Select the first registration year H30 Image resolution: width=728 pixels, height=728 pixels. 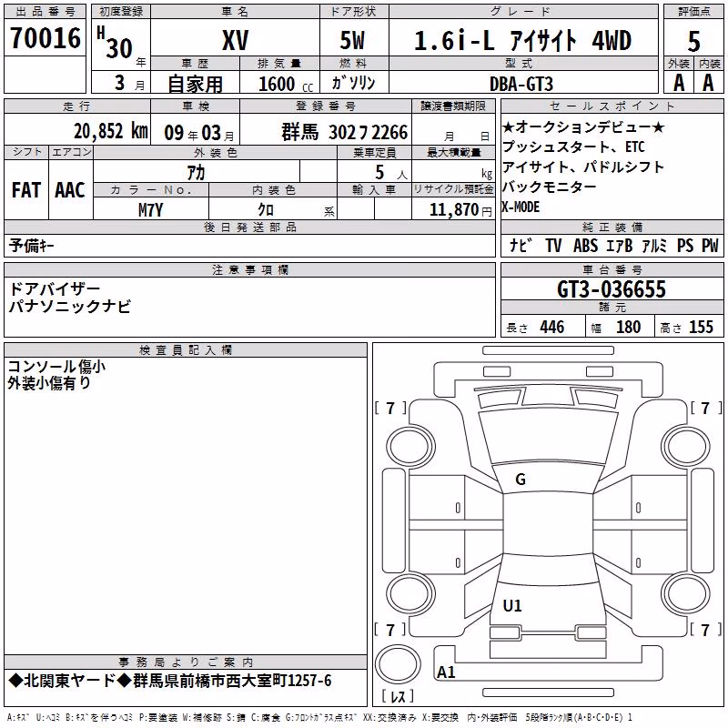[x=116, y=43]
